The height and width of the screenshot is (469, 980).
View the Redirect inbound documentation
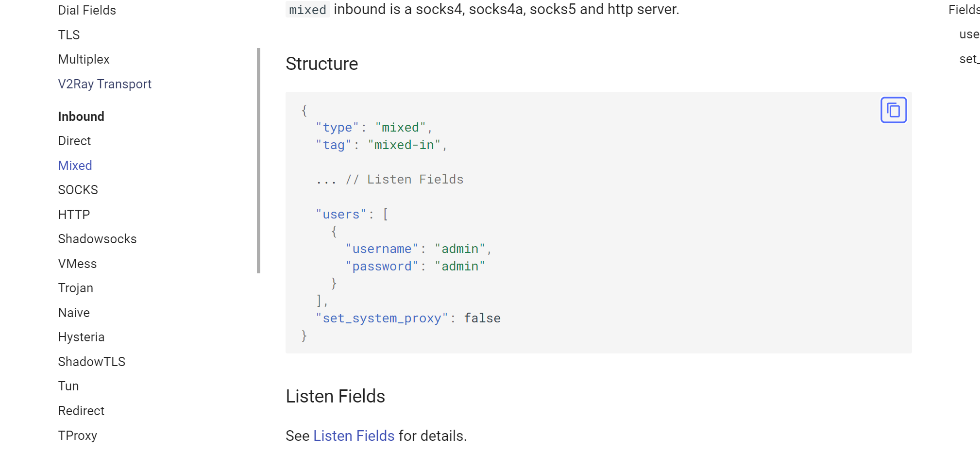(x=81, y=410)
